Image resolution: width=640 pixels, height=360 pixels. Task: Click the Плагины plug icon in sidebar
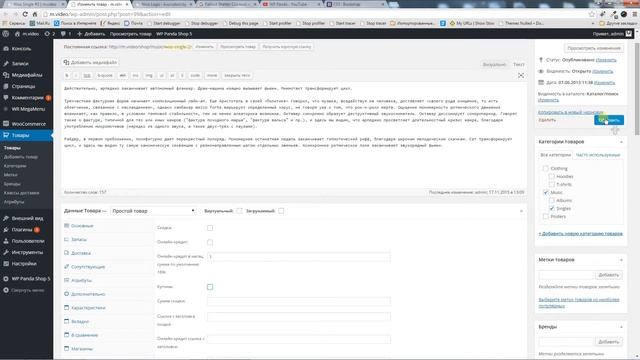click(x=6, y=230)
